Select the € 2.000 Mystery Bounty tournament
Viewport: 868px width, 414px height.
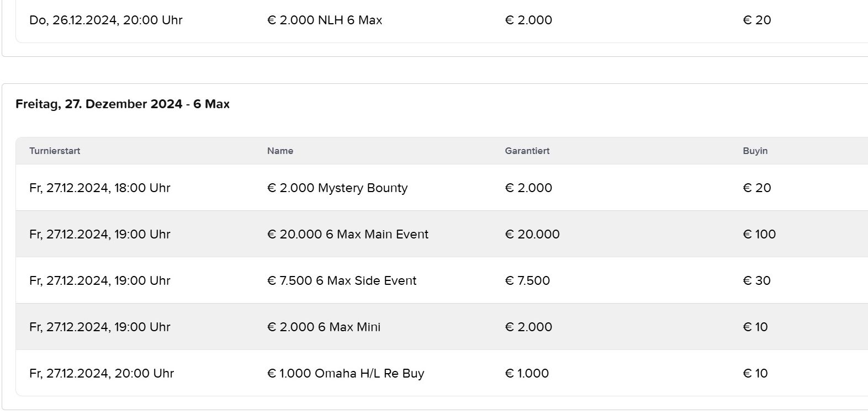337,188
